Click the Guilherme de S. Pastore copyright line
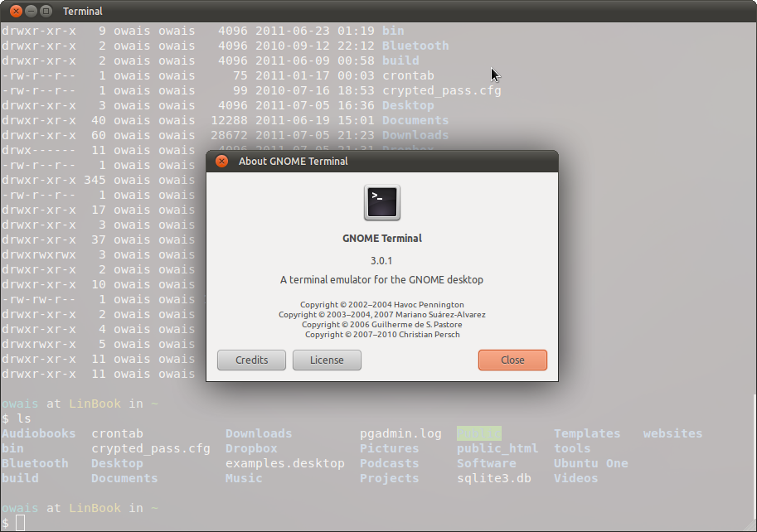The width and height of the screenshot is (757, 532). (382, 325)
